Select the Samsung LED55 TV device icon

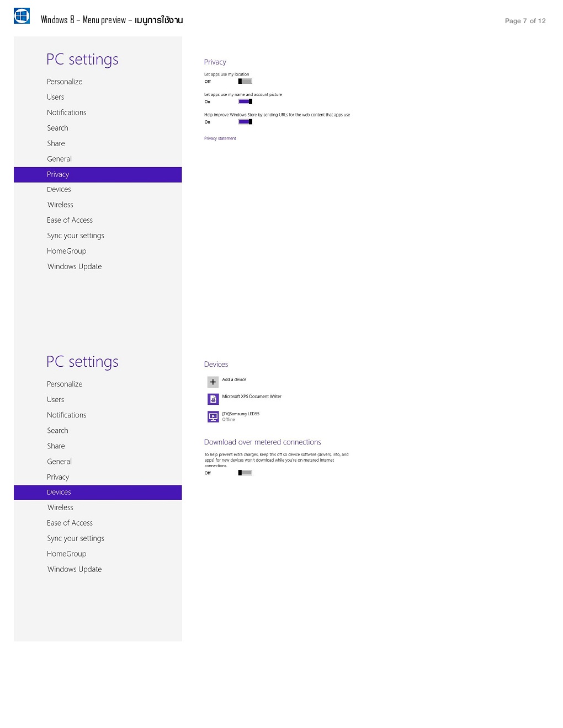tap(213, 416)
